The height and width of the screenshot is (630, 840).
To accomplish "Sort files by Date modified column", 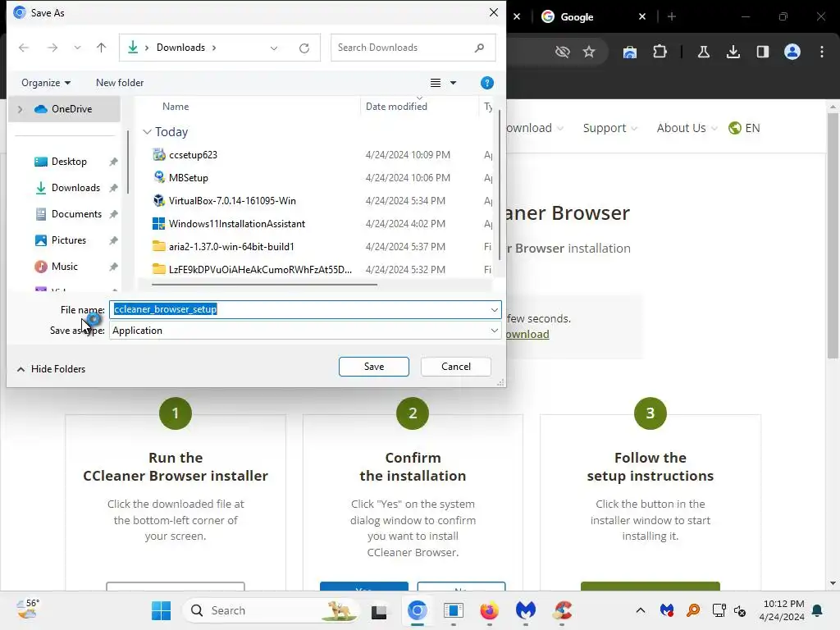I will (396, 107).
